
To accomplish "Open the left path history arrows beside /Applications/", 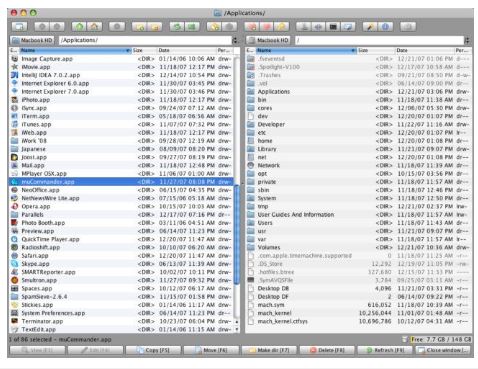I will tap(235, 40).
